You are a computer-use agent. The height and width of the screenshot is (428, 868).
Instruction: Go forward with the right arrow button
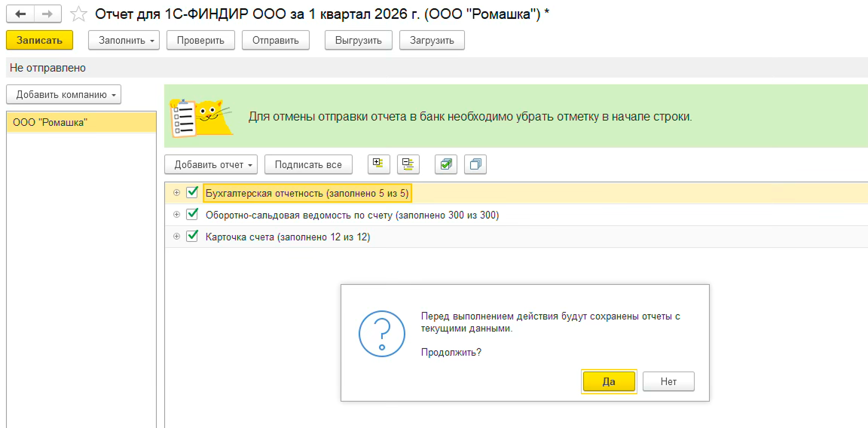click(x=48, y=14)
